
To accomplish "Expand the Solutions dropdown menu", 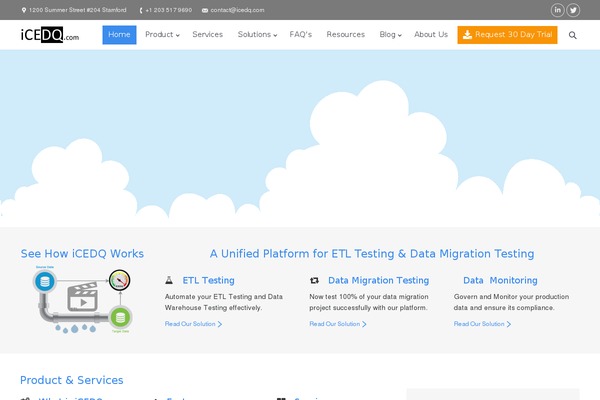I will click(x=257, y=35).
